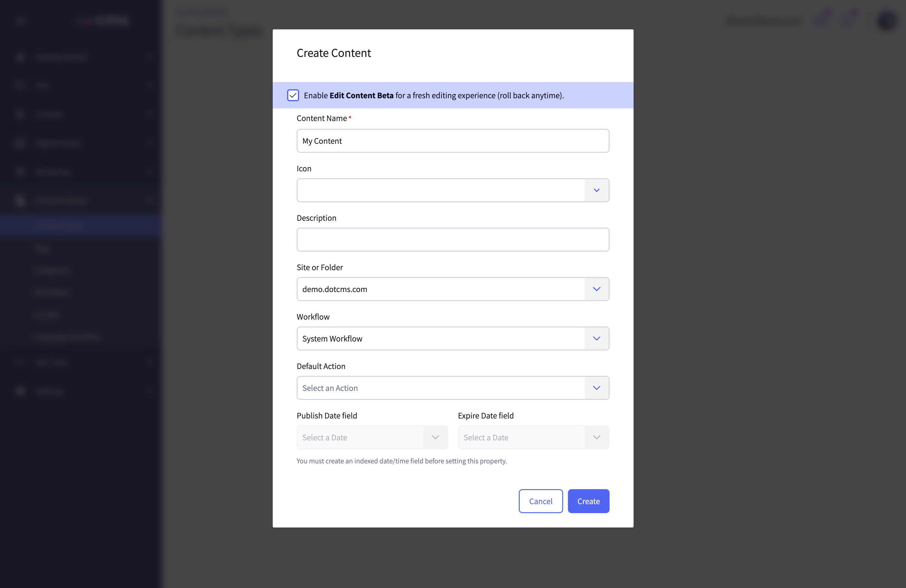Uncheck Enable Edit Content Beta
The height and width of the screenshot is (588, 906).
[293, 95]
